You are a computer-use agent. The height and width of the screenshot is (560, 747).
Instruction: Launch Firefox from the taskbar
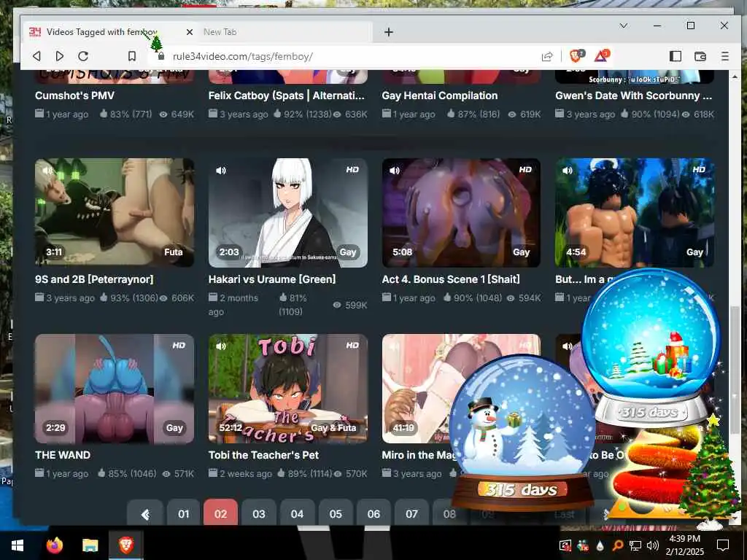54,545
